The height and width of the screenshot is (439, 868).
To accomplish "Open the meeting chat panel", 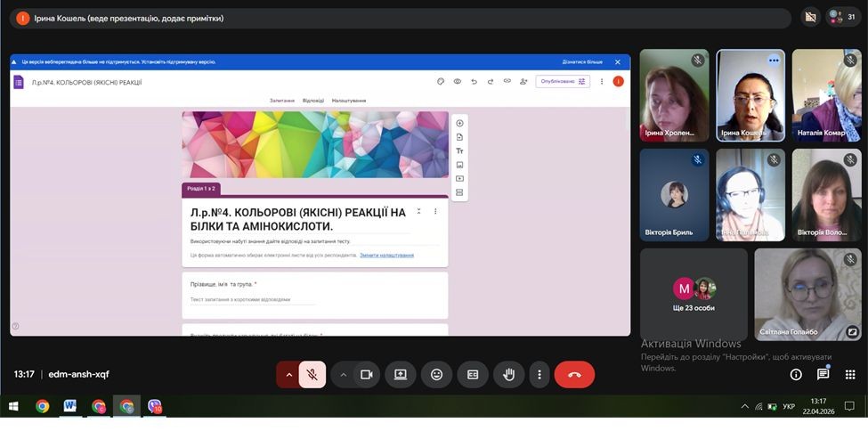I will tap(823, 375).
